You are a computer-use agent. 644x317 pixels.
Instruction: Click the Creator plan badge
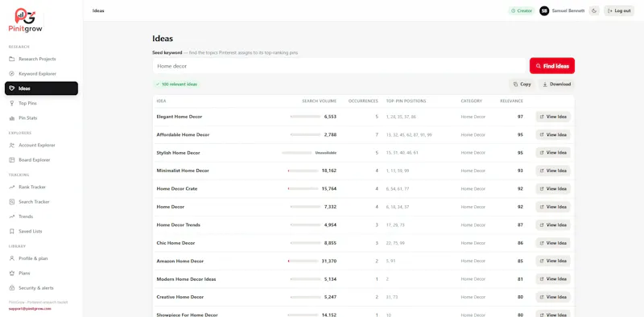[x=522, y=10]
